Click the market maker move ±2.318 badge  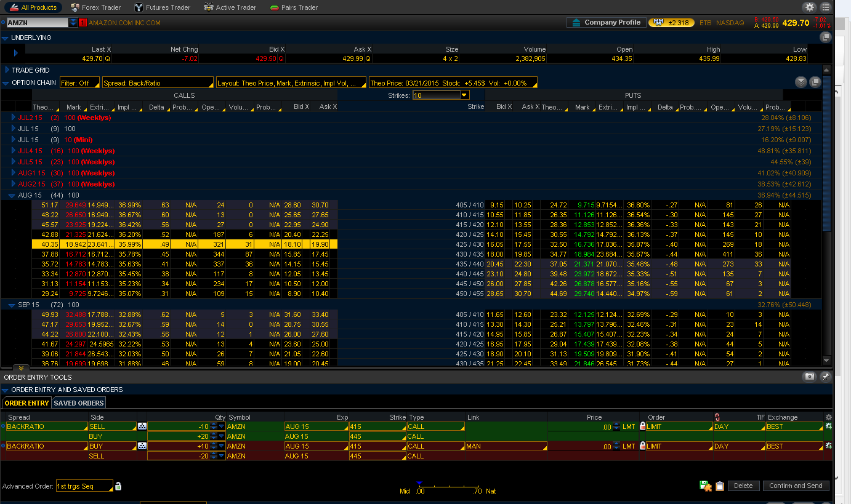[672, 23]
